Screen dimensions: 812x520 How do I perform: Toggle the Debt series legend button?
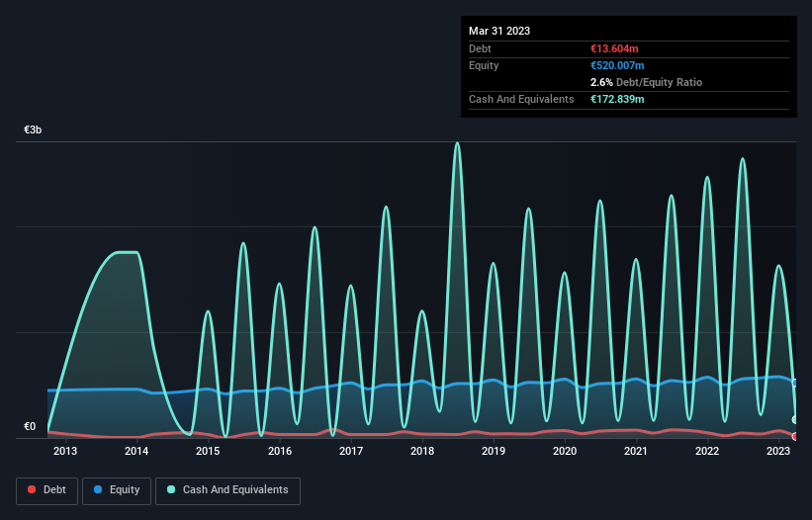[x=47, y=490]
